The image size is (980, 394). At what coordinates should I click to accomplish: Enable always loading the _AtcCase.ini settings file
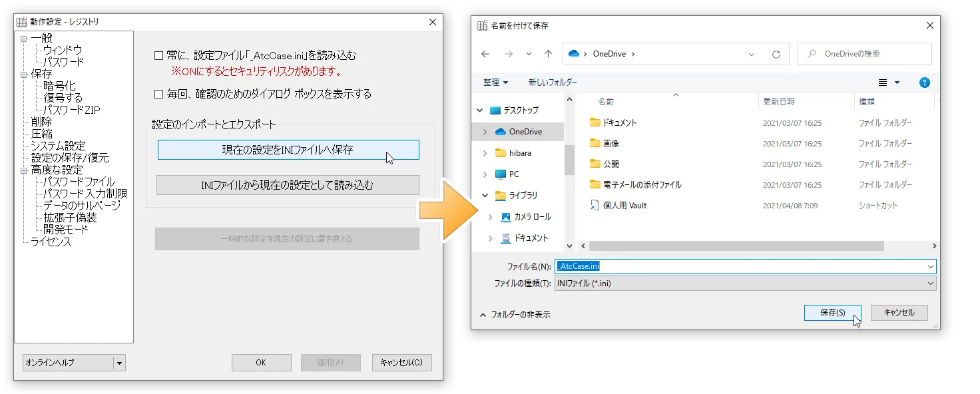pyautogui.click(x=159, y=57)
